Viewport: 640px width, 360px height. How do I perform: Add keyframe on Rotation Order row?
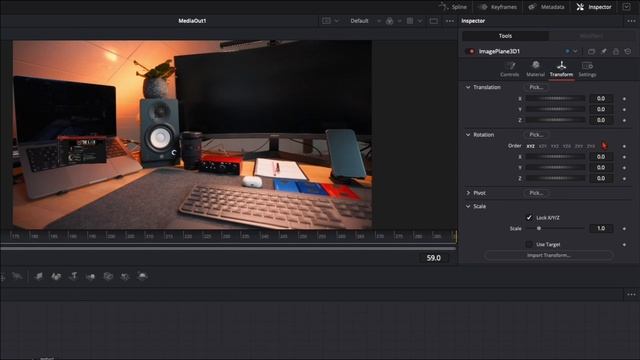(624, 146)
